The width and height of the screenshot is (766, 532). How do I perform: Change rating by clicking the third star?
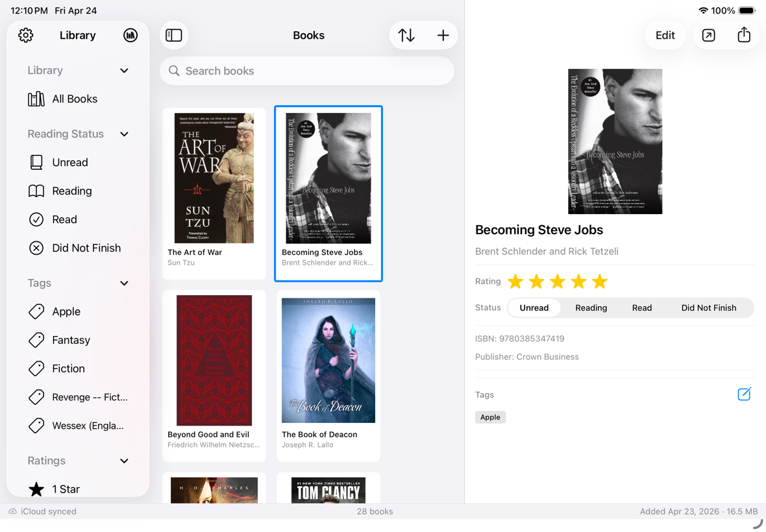click(557, 281)
